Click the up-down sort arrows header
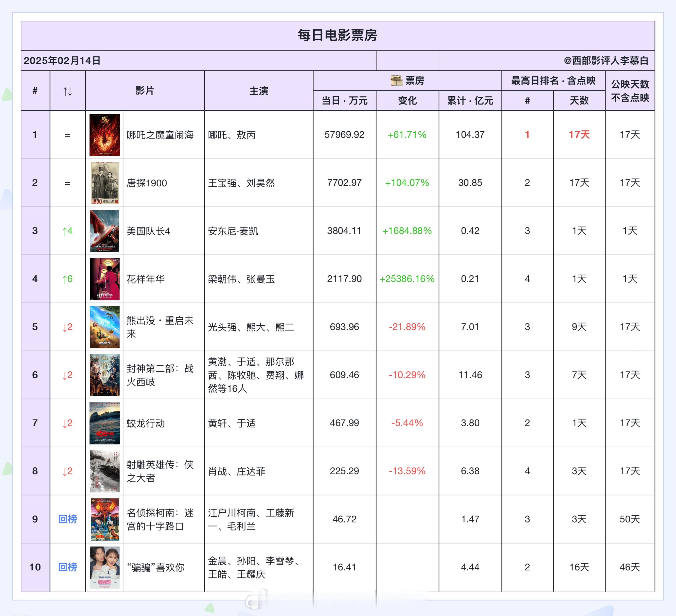 click(x=68, y=91)
